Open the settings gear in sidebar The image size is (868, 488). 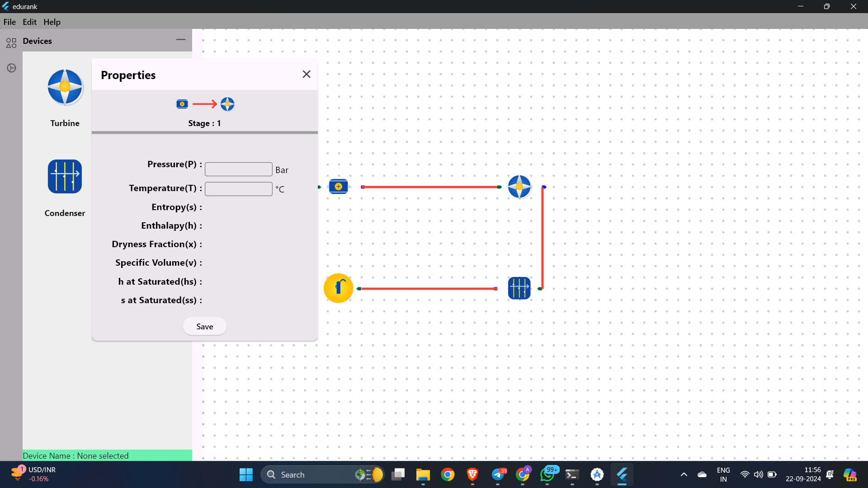click(x=11, y=68)
